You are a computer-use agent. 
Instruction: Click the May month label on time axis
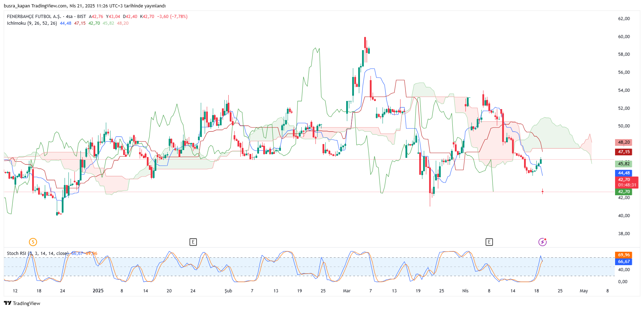(584, 291)
